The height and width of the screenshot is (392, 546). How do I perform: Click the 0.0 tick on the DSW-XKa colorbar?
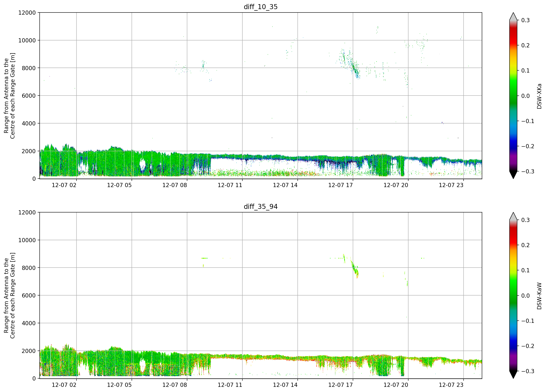526,96
